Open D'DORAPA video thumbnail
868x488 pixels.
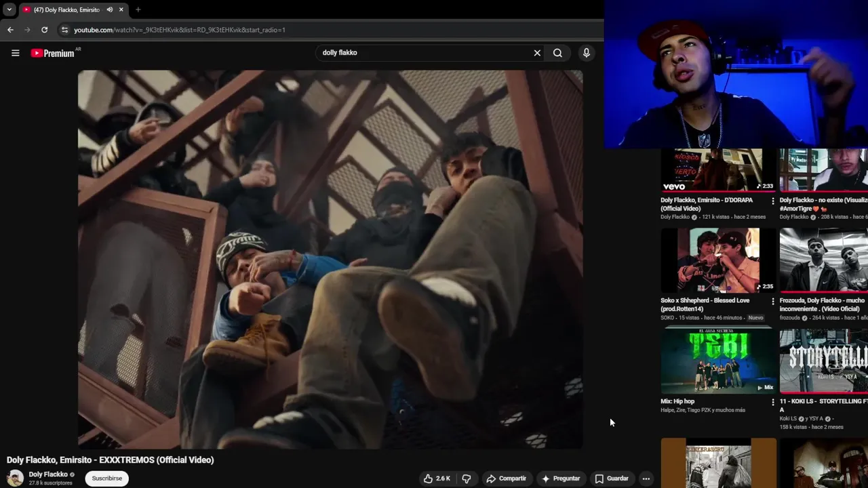(x=718, y=169)
